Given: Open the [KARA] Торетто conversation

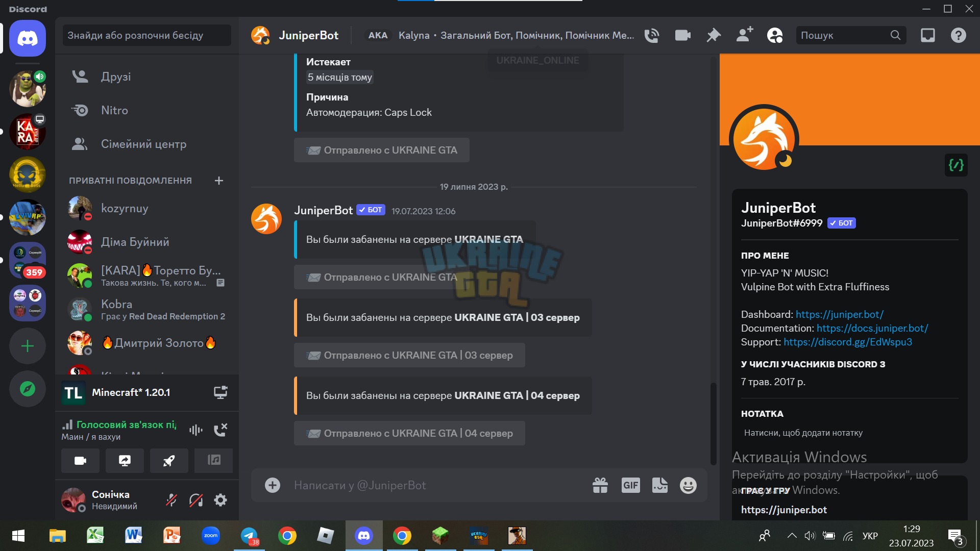Looking at the screenshot, I should [147, 275].
